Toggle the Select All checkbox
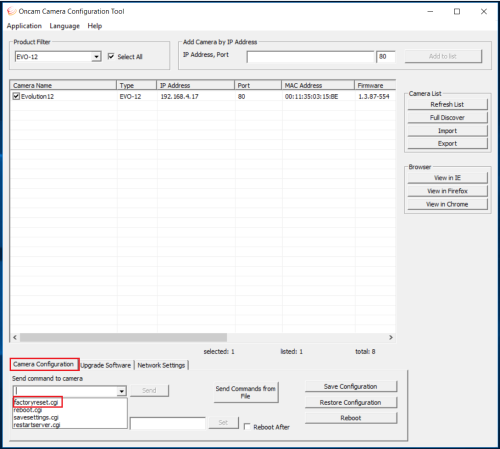Image resolution: width=500 pixels, height=449 pixels. point(111,56)
